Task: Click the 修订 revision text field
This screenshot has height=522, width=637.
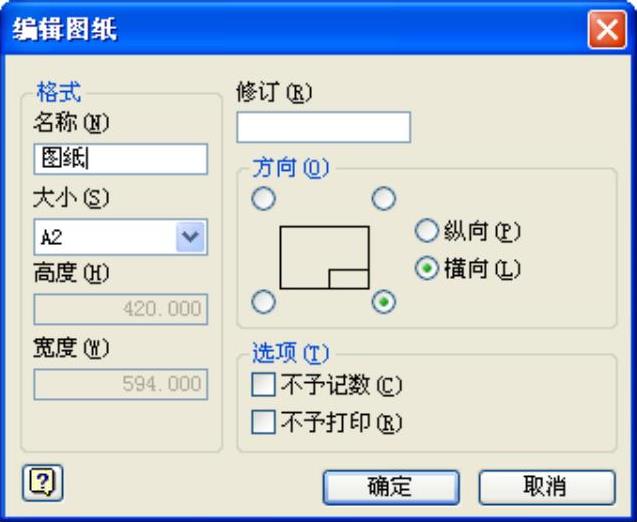Action: click(323, 127)
